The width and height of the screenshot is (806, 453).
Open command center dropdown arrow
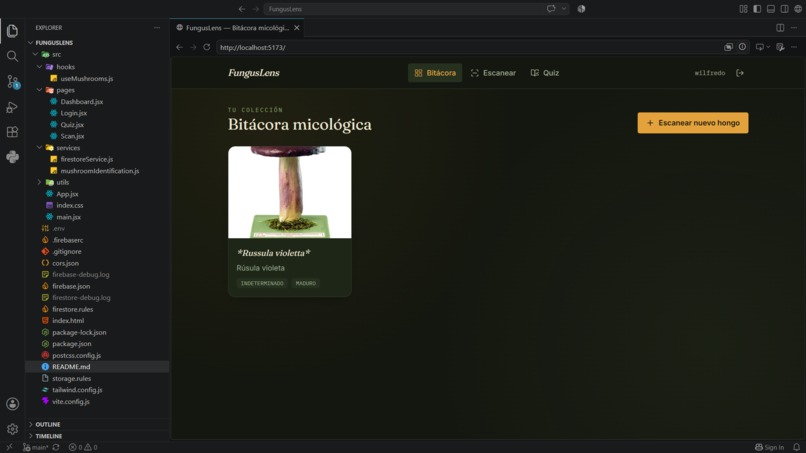click(x=564, y=9)
